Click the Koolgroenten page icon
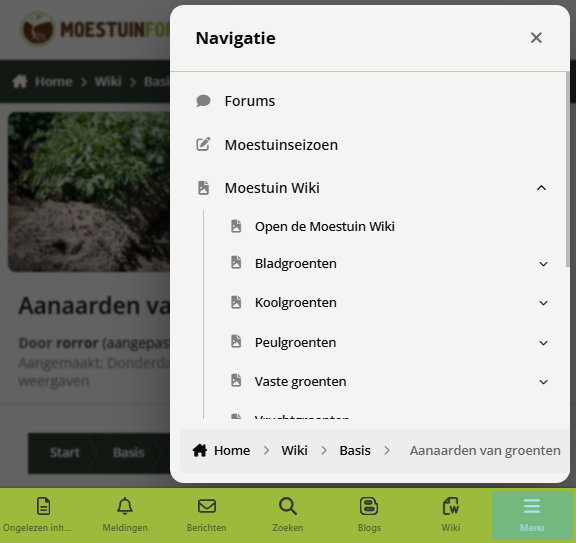Viewport: 576px width, 543px height. pos(236,302)
